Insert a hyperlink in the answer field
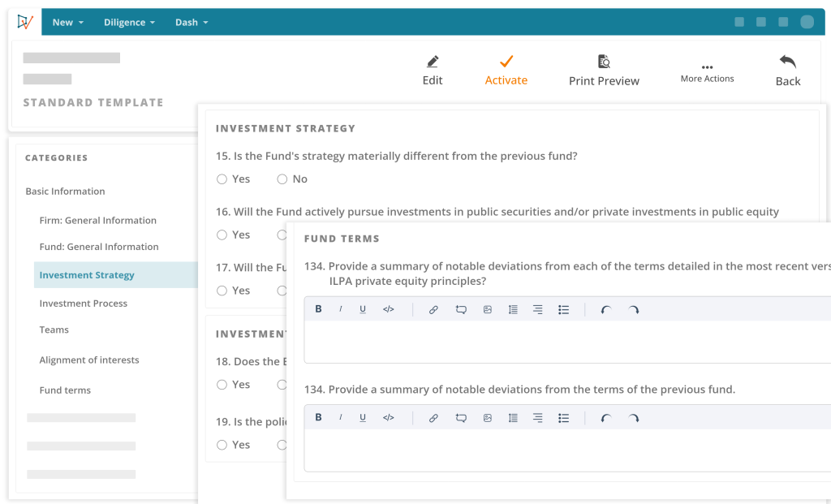The width and height of the screenshot is (831, 504). tap(433, 308)
